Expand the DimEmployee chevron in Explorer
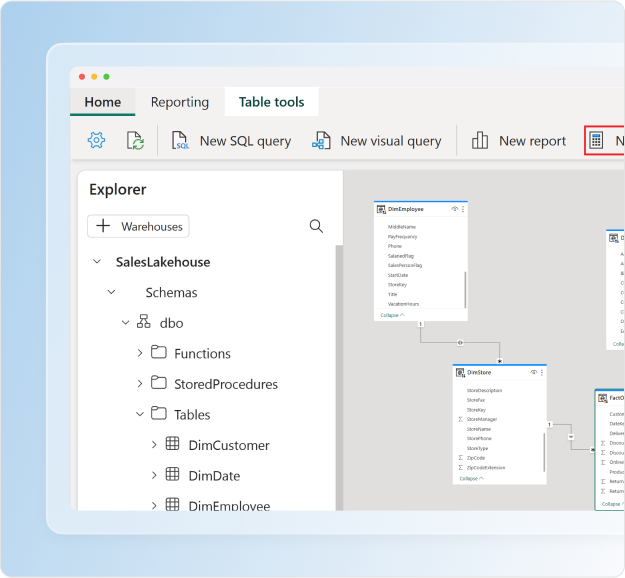Image resolution: width=625 pixels, height=578 pixels. click(x=154, y=505)
